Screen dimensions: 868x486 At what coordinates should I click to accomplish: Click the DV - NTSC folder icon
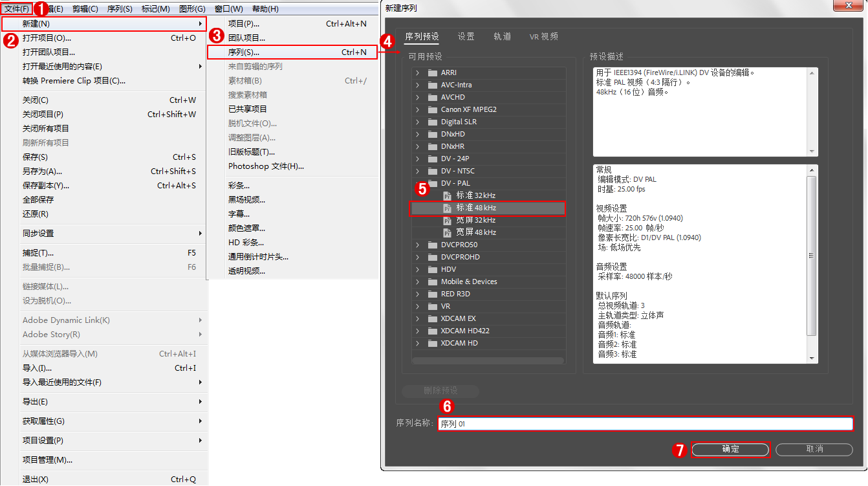click(432, 171)
